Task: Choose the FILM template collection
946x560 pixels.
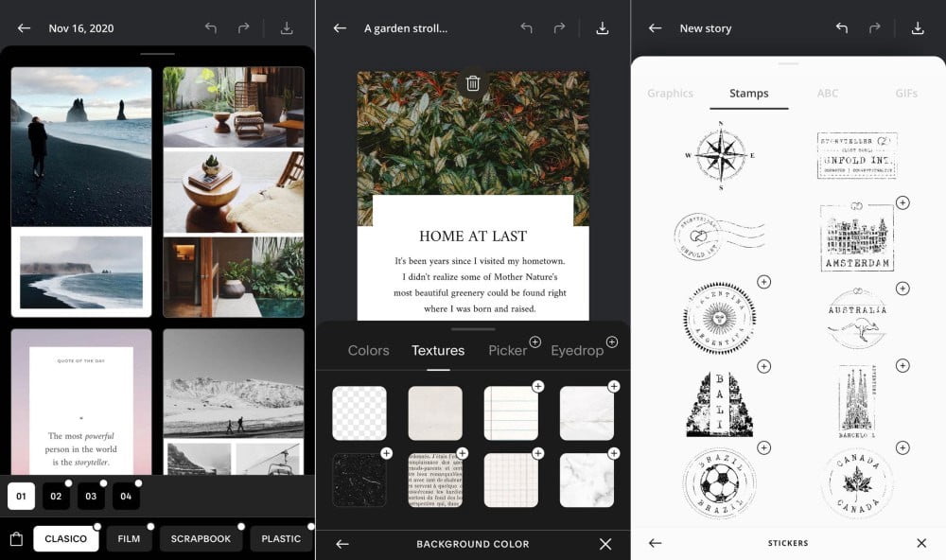Action: pyautogui.click(x=129, y=538)
